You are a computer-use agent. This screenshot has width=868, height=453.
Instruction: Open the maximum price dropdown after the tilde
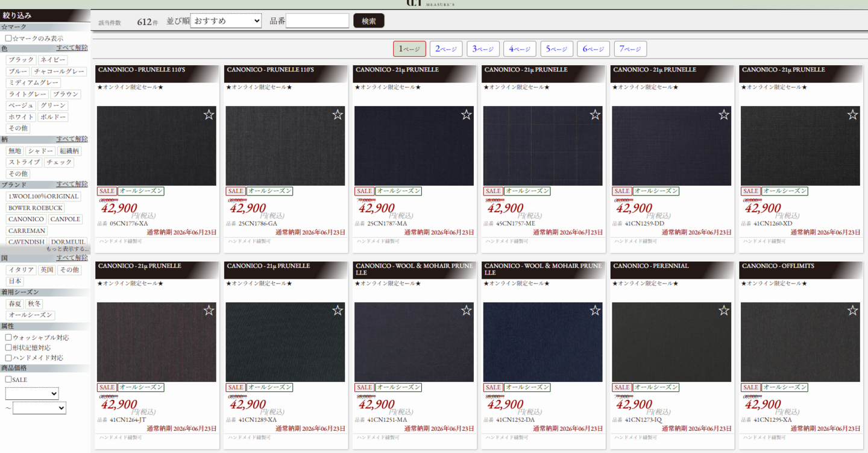click(x=39, y=408)
